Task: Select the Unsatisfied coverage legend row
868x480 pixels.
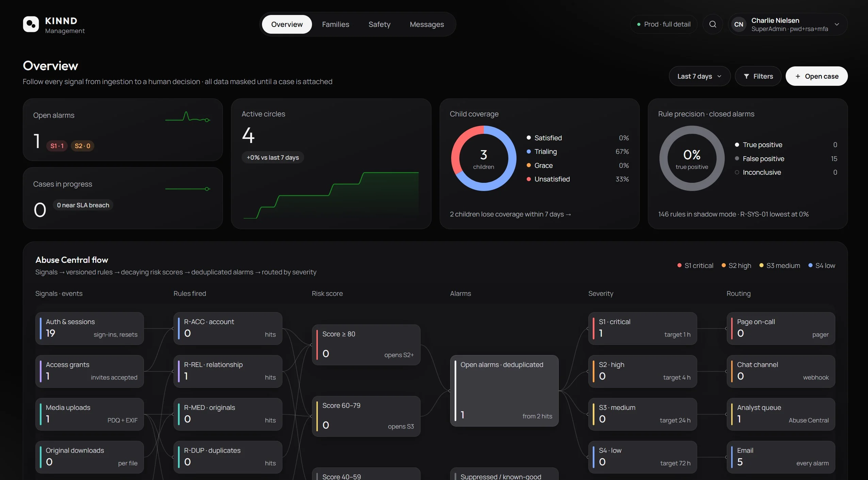Action: 577,179
